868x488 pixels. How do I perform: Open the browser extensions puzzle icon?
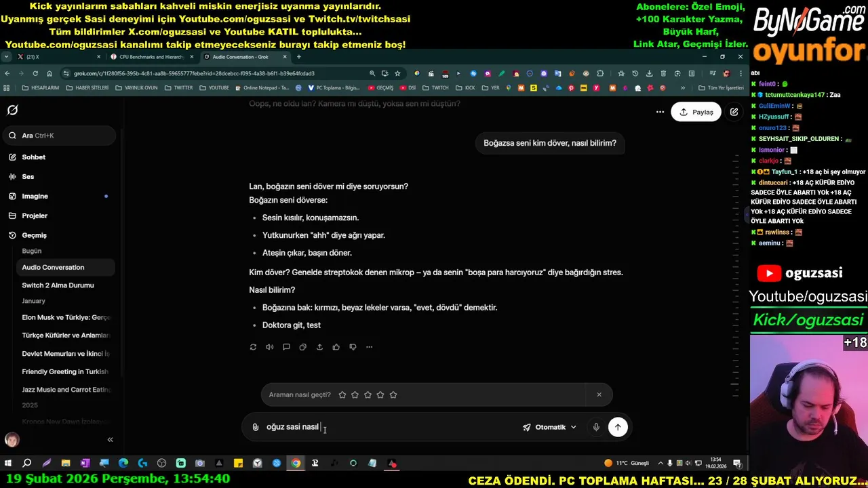coord(600,73)
